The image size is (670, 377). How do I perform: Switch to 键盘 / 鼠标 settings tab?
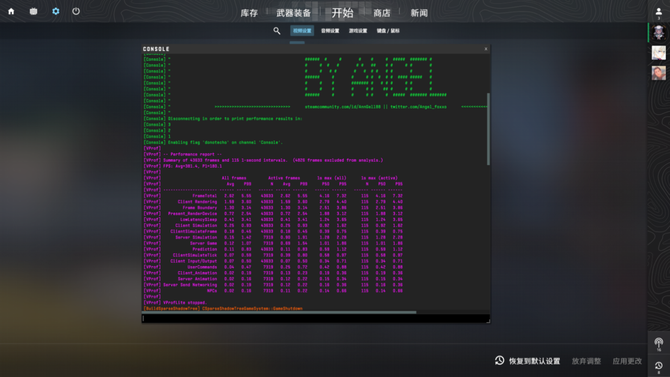click(x=388, y=31)
